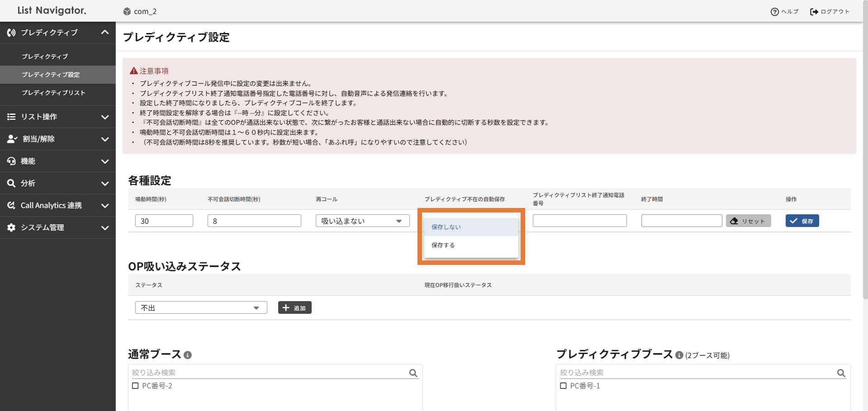Viewport: 868px width, 411px height.
Task: Check the PC番号-1 checkbox
Action: coord(563,386)
